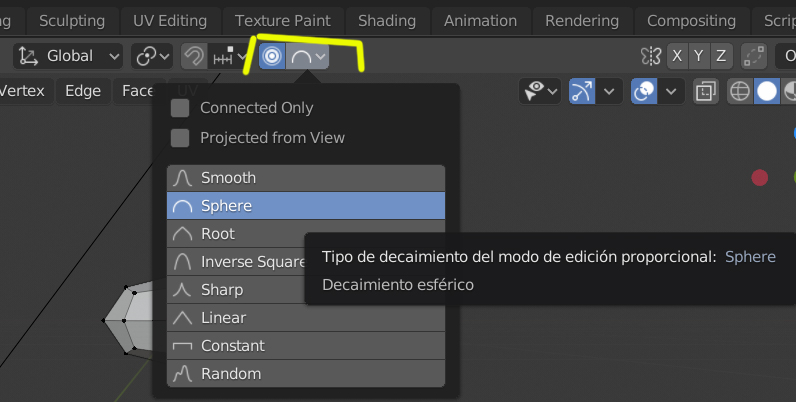Enable the Projected from View checkbox
The height and width of the screenshot is (402, 796).
point(180,138)
